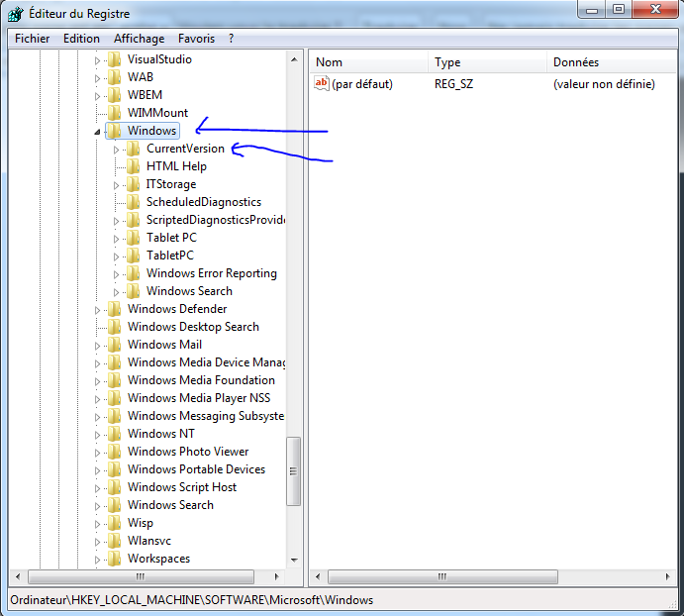Click the values pane horizontal scrollbar thumb
The width and height of the screenshot is (684, 616).
pos(442,576)
